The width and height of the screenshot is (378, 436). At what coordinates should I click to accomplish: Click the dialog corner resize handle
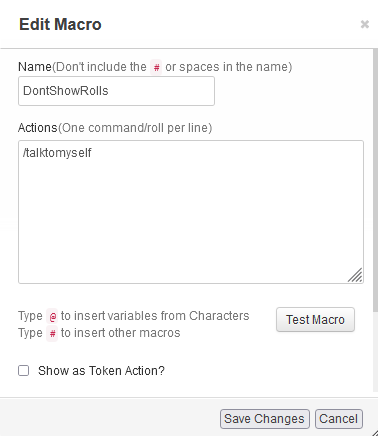click(x=374, y=432)
